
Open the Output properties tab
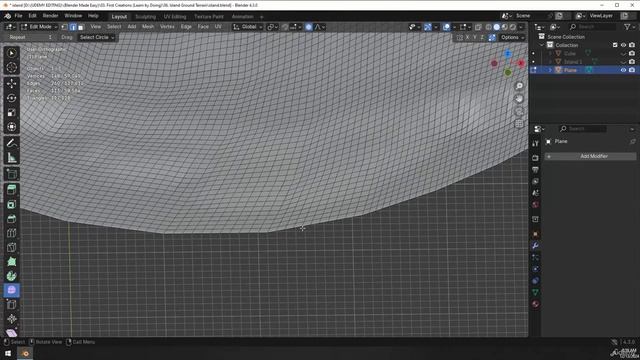535,169
